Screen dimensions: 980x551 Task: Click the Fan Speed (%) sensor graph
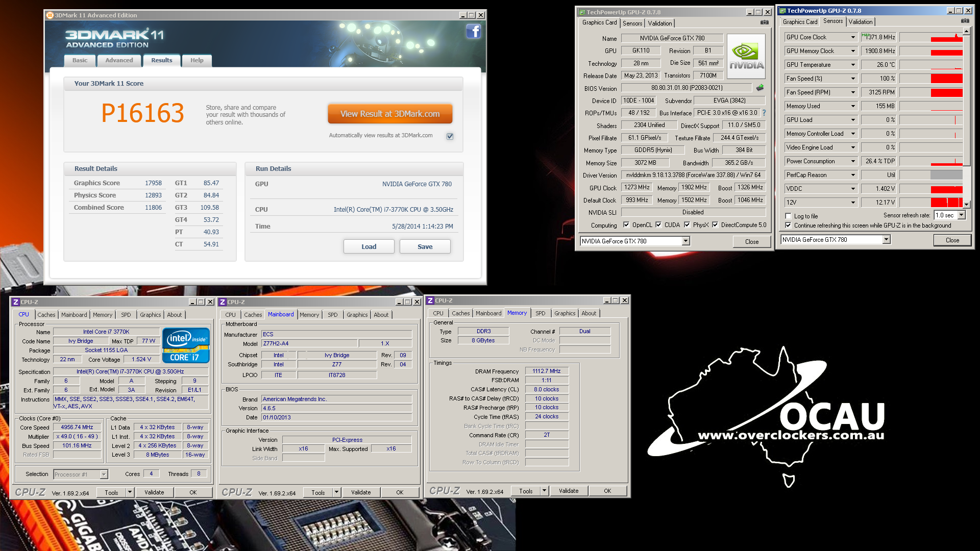click(930, 79)
